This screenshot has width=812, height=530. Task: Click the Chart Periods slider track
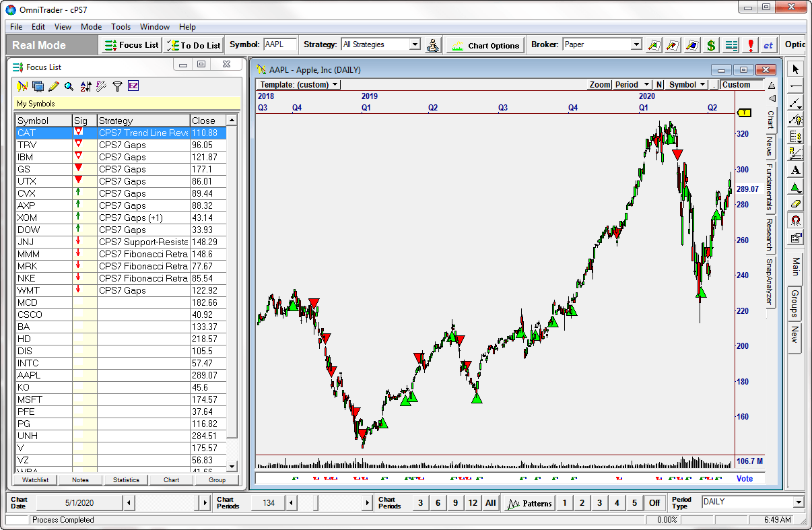pos(329,502)
